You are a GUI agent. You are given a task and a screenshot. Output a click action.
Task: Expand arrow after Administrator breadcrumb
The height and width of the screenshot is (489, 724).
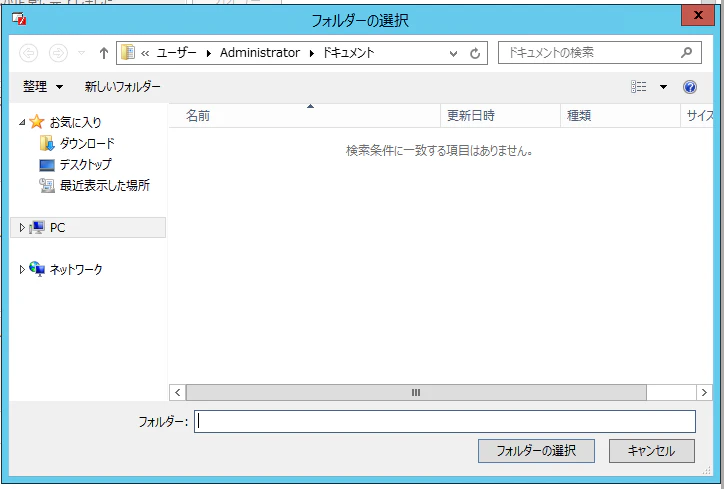312,53
